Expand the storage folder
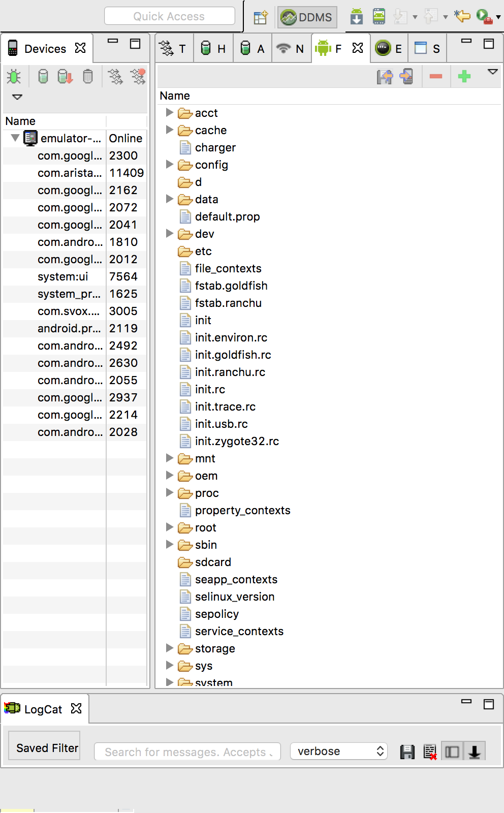This screenshot has width=504, height=813. pos(170,648)
